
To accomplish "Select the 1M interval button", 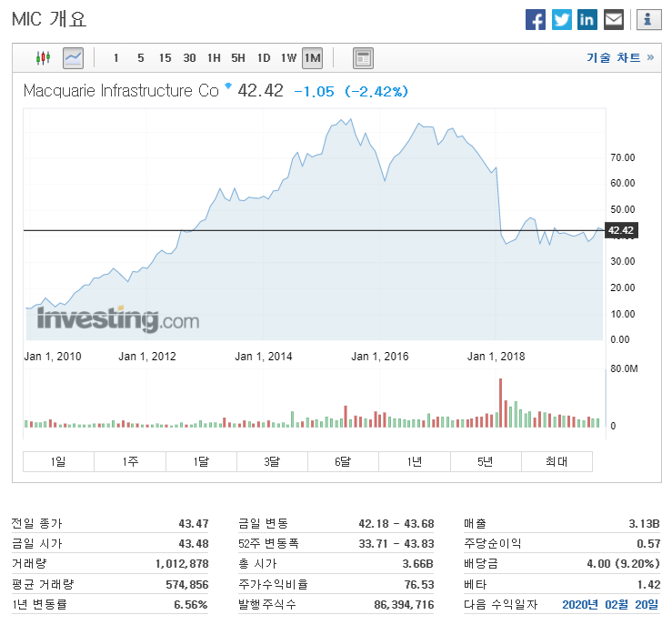I will [x=313, y=58].
